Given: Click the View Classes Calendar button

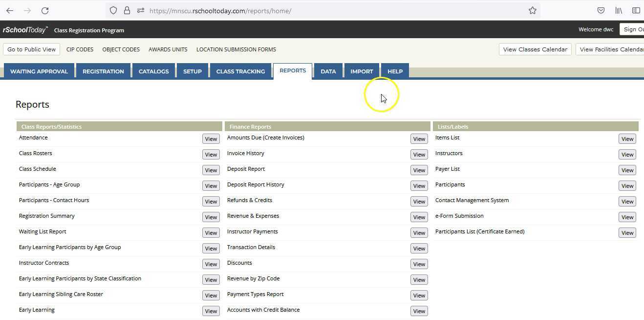Looking at the screenshot, I should point(535,49).
